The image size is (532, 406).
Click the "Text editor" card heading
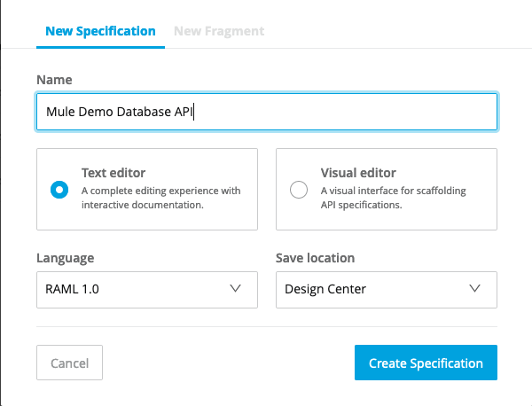[113, 173]
